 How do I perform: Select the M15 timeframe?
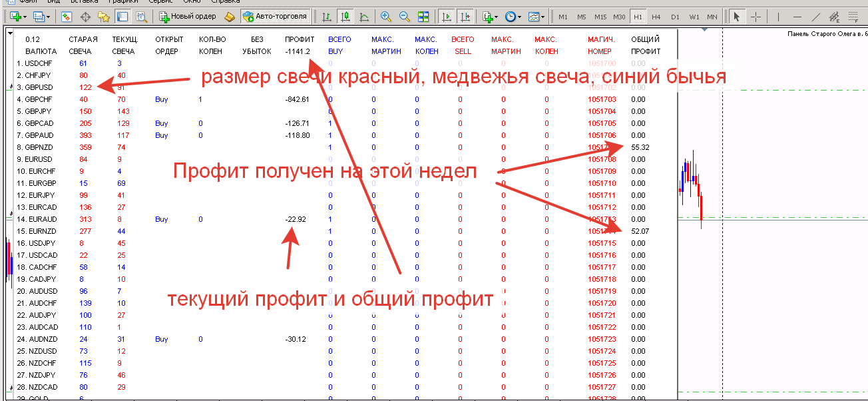600,16
